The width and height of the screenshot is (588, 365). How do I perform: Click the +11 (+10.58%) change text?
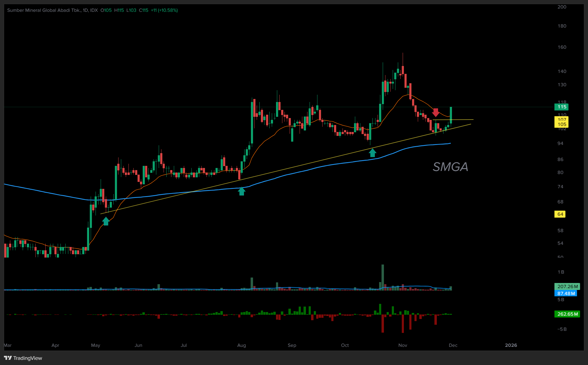(x=164, y=10)
